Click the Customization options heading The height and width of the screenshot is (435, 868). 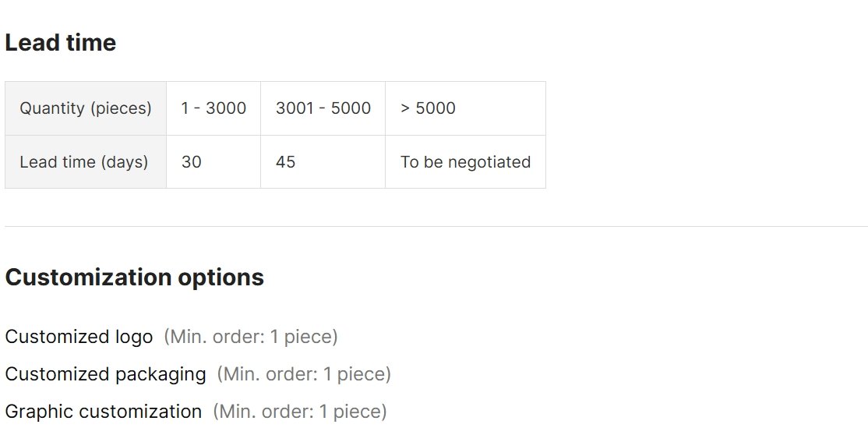(x=135, y=278)
